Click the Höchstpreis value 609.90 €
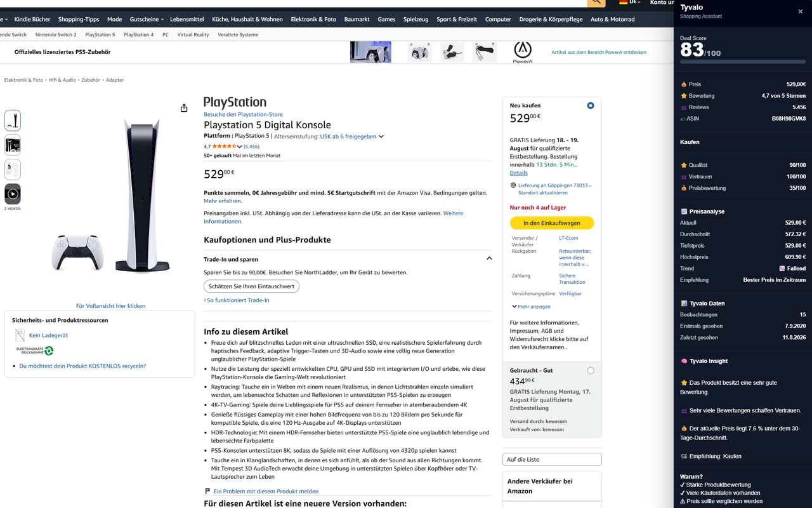Screen dimensions: 812x508 click(x=796, y=257)
